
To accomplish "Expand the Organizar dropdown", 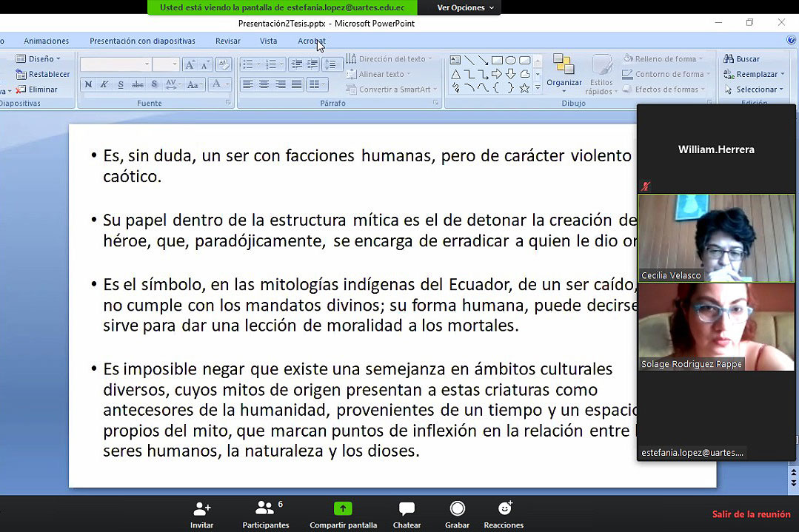I will click(x=564, y=73).
